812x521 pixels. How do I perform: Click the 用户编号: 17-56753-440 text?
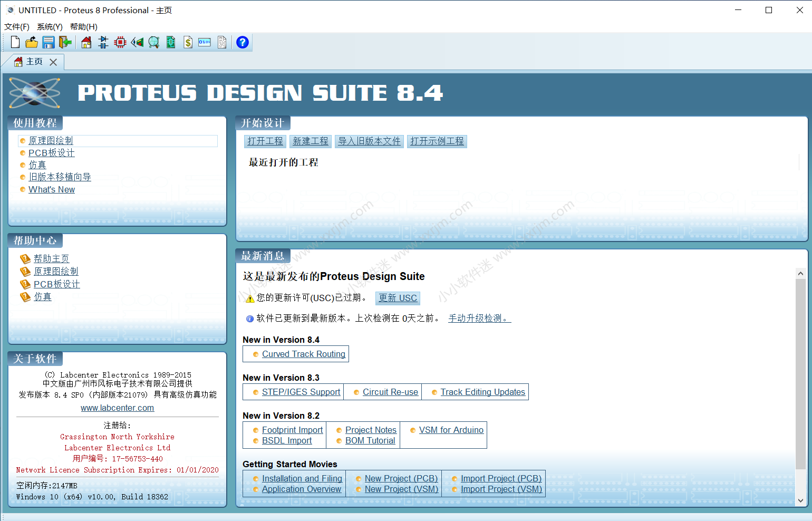click(118, 459)
